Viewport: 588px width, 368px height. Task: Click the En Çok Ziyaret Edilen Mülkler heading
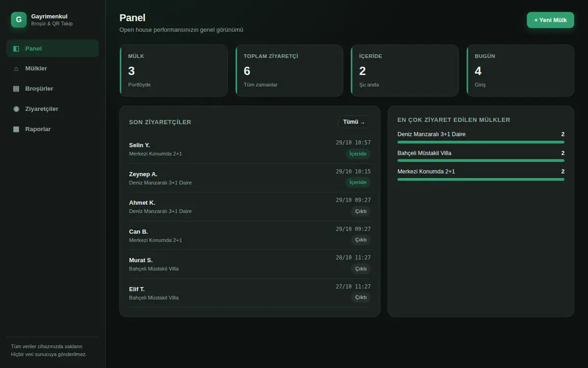point(454,120)
